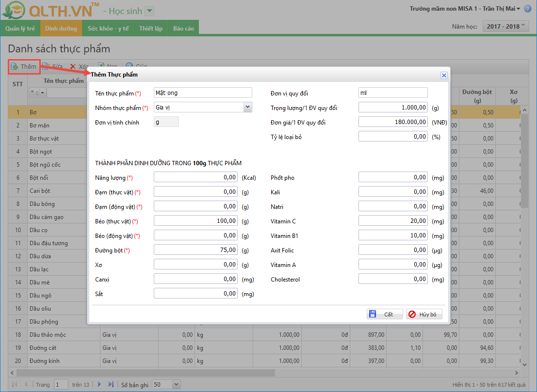Click the Thêm (add) toolbar icon
The height and width of the screenshot is (392, 537).
pyautogui.click(x=15, y=66)
